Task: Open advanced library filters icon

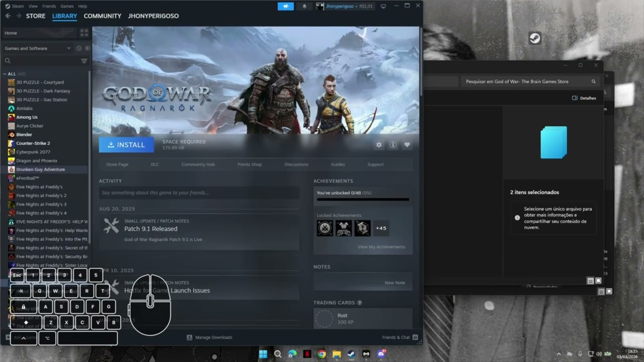Action: point(84,61)
